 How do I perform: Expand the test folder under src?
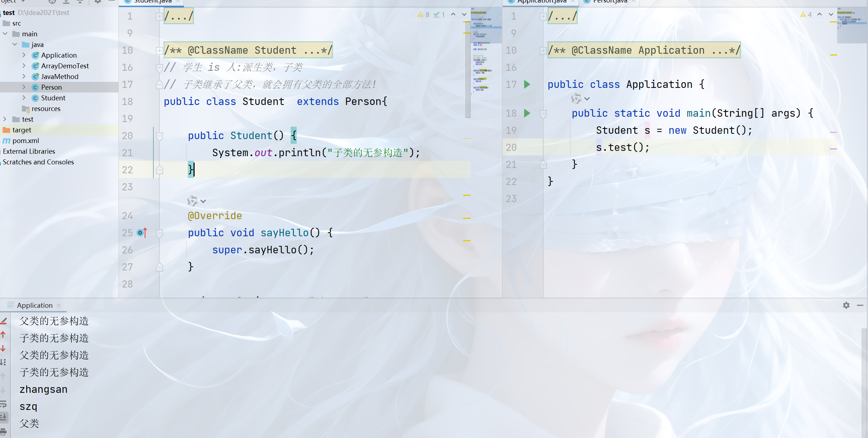(5, 119)
